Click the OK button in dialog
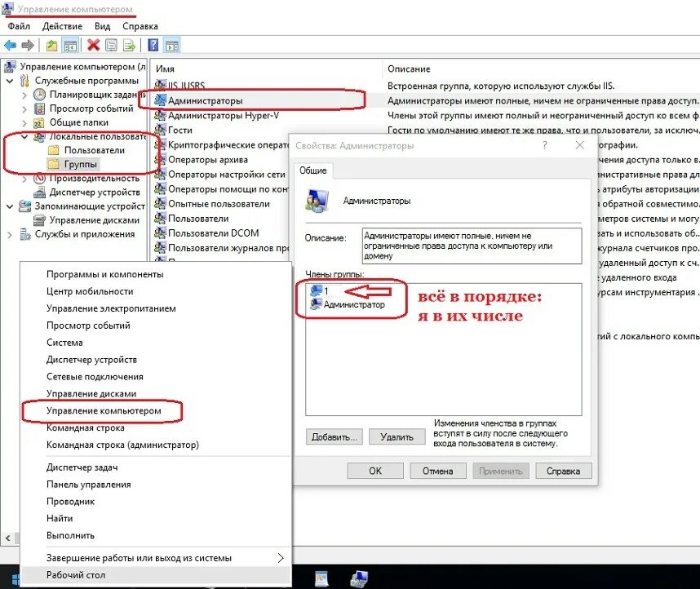 [375, 471]
